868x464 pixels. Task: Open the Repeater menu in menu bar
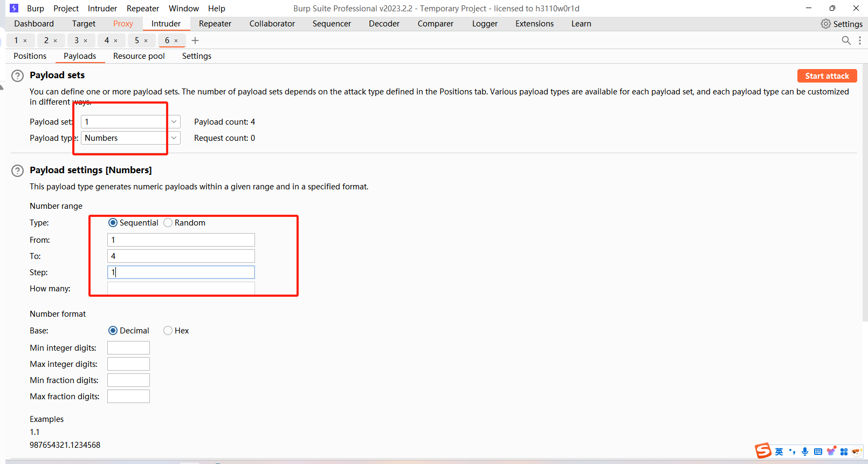pyautogui.click(x=143, y=9)
